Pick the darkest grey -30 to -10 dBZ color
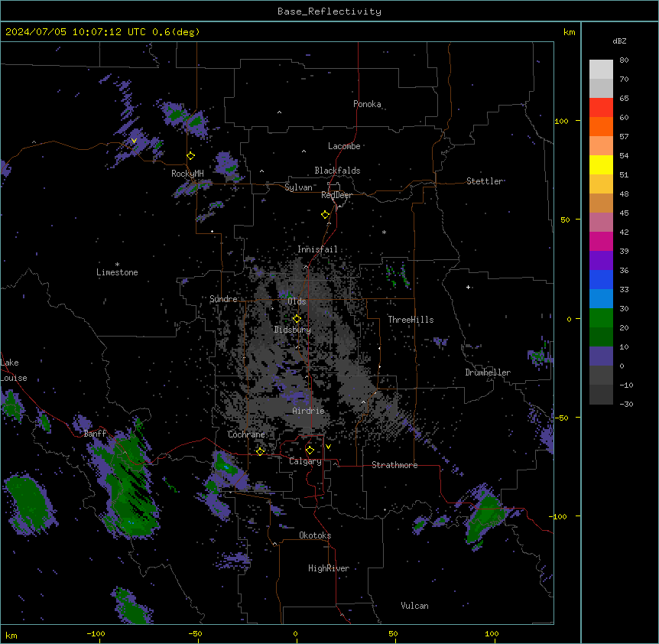This screenshot has height=644, width=659. 601,395
